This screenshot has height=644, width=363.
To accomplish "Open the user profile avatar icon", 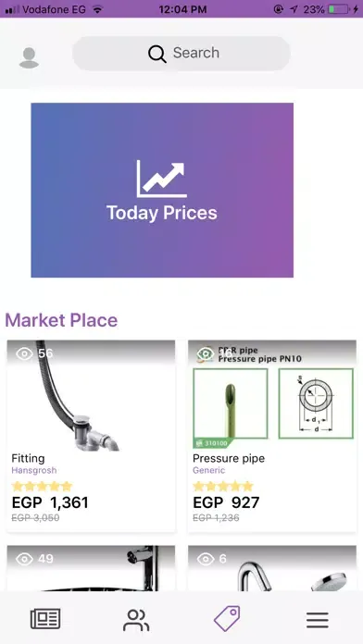I will pos(29,57).
